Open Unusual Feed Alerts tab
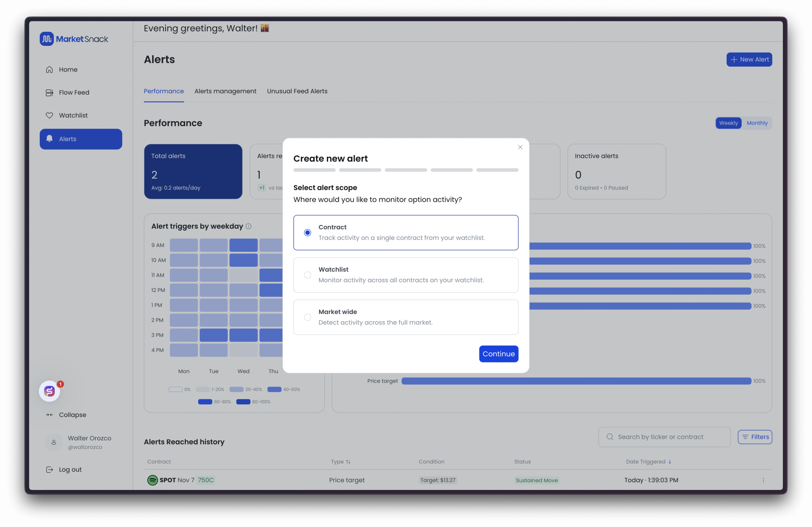This screenshot has width=812, height=527. click(297, 91)
